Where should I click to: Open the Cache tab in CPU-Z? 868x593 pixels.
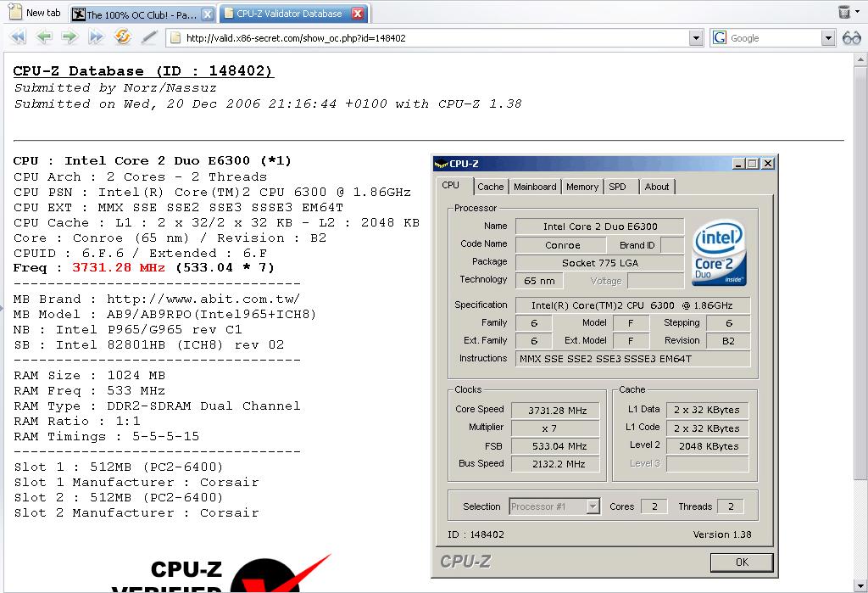point(491,187)
